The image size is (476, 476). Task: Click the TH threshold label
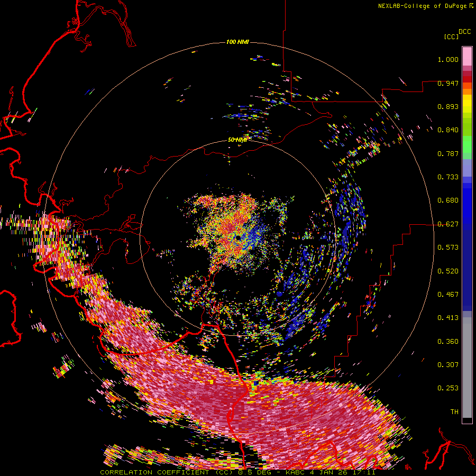pyautogui.click(x=454, y=412)
